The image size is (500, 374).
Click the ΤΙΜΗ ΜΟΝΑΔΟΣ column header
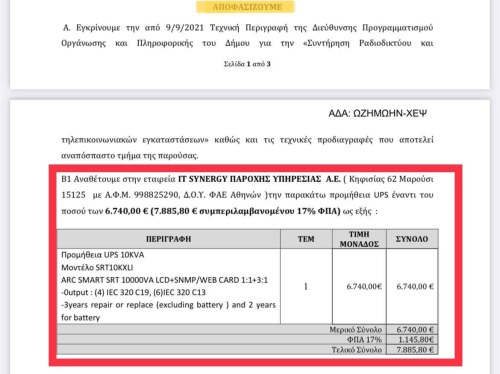(x=359, y=239)
